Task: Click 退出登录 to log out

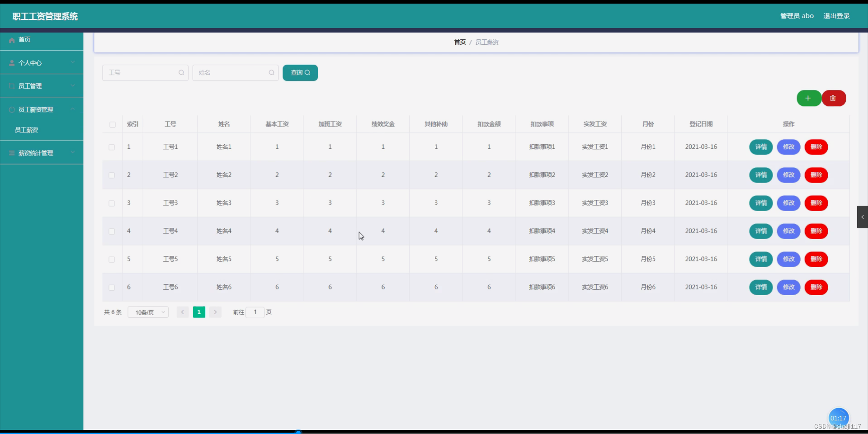Action: [836, 16]
